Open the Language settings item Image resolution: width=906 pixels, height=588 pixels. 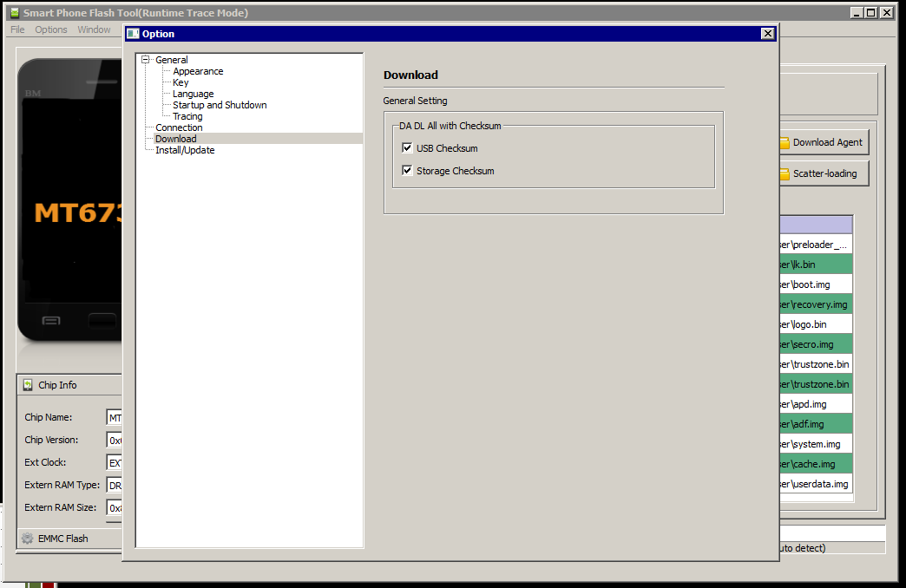click(x=193, y=94)
